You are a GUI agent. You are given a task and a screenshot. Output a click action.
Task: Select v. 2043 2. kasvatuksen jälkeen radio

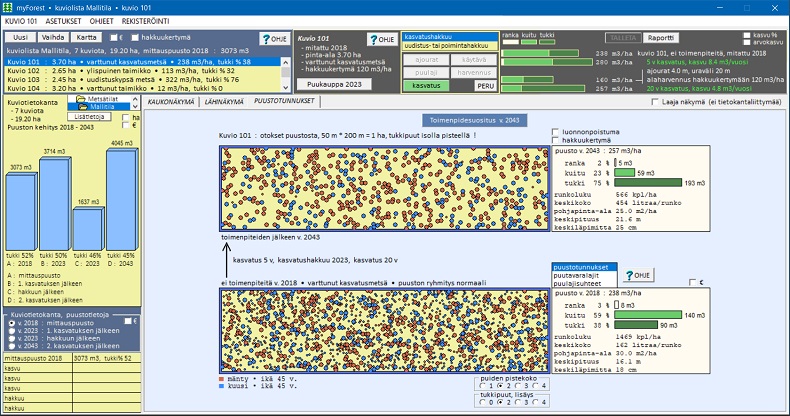(12, 344)
